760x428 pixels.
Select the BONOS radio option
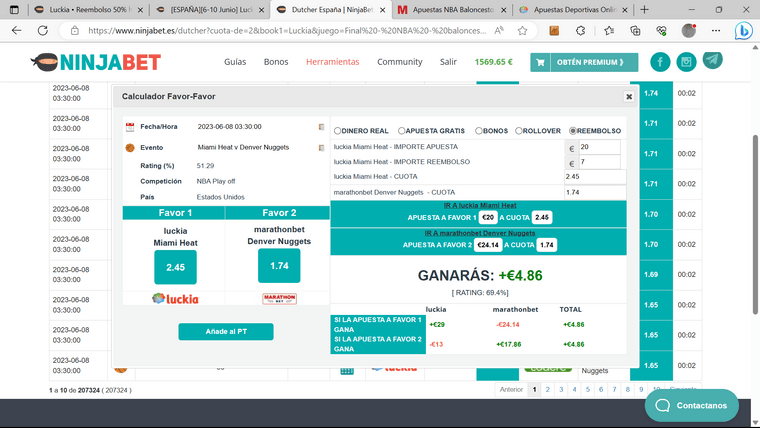[478, 131]
